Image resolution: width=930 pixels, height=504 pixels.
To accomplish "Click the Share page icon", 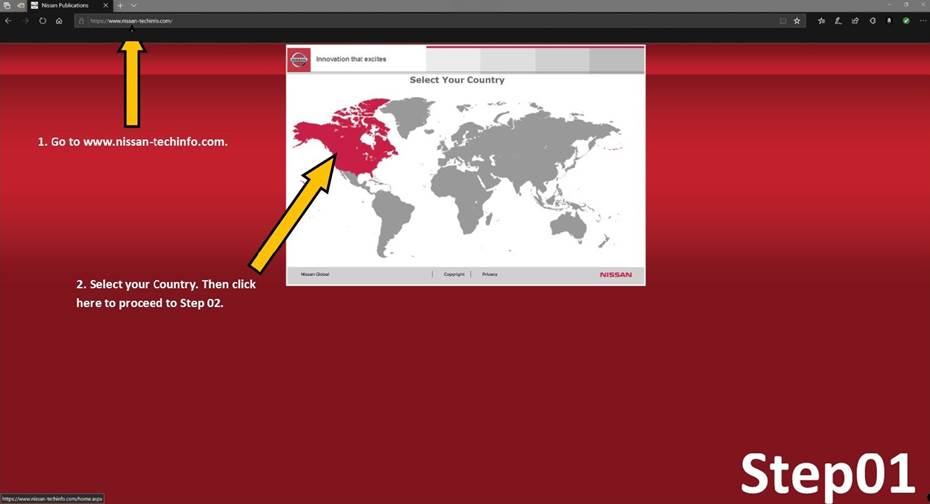I will pos(855,21).
